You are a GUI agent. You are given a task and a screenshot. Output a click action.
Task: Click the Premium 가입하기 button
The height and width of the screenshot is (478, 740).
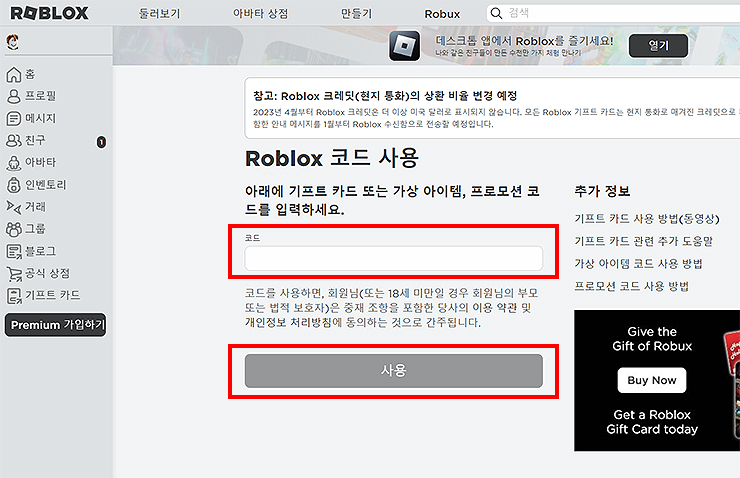(x=56, y=325)
